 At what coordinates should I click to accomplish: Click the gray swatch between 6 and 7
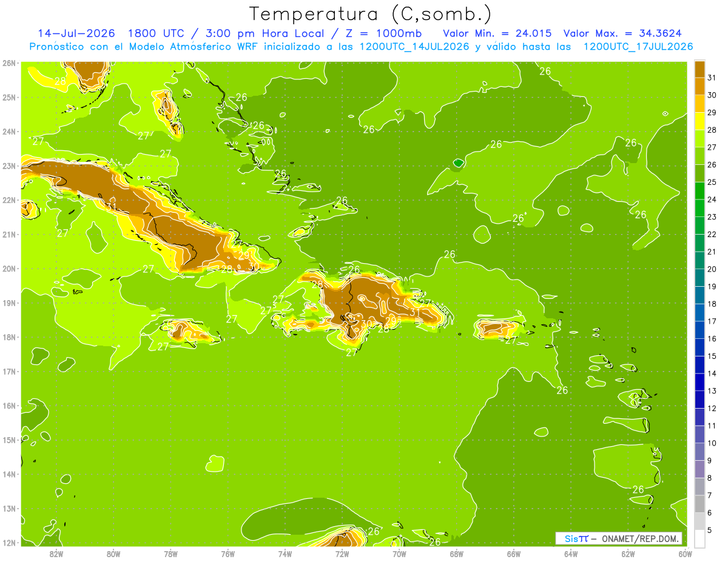click(x=699, y=504)
